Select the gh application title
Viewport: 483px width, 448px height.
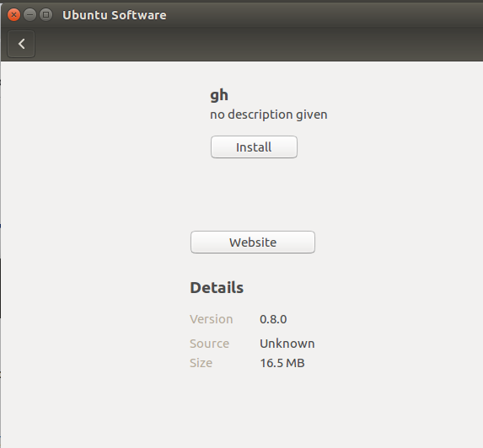click(219, 95)
